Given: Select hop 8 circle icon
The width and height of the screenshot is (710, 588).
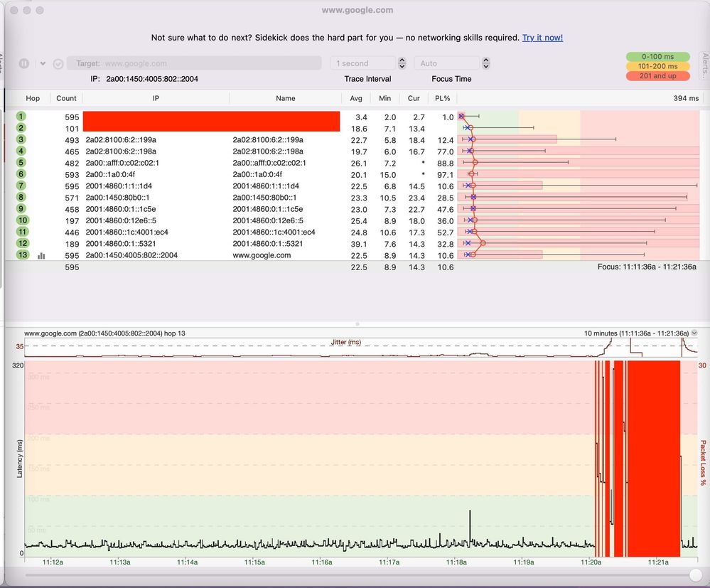Looking at the screenshot, I should click(x=21, y=197).
